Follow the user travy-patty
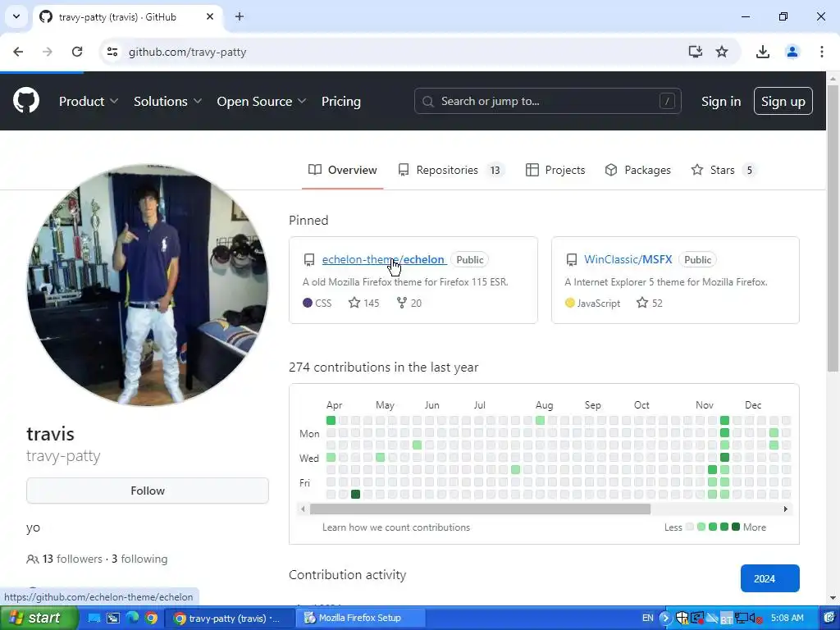This screenshot has height=630, width=840. (148, 491)
